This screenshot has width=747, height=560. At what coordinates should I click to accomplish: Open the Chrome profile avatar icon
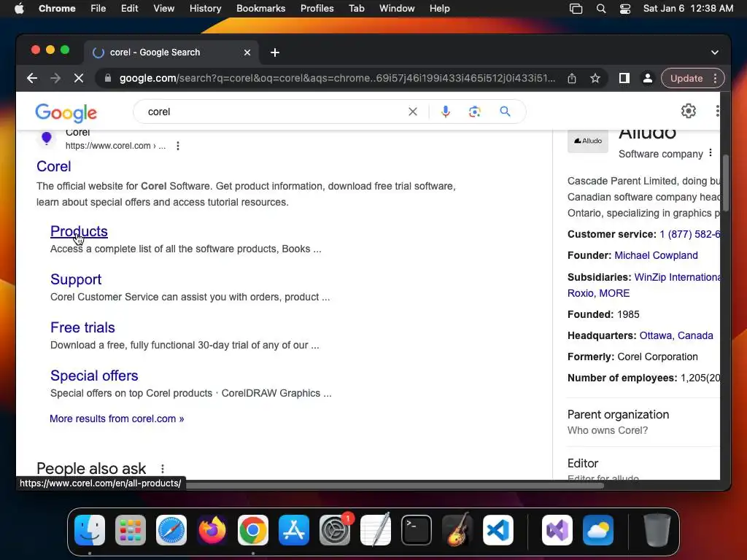pyautogui.click(x=648, y=78)
